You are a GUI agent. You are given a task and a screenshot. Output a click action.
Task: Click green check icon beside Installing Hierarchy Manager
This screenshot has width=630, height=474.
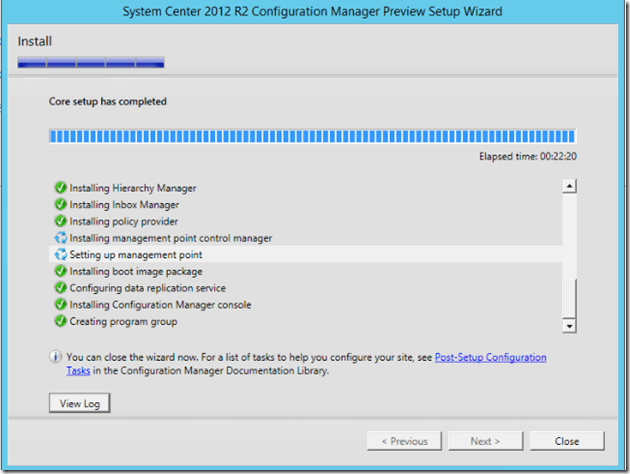(x=60, y=188)
